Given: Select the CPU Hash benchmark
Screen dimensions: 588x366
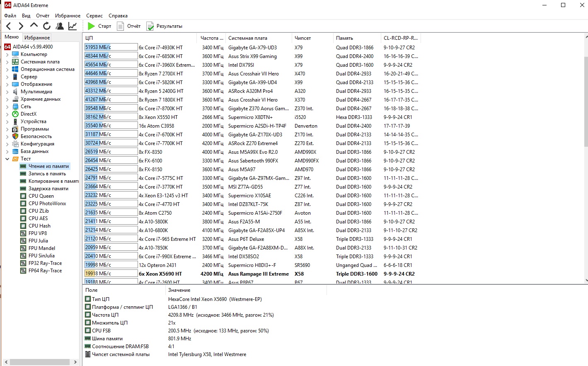Looking at the screenshot, I should coord(39,226).
